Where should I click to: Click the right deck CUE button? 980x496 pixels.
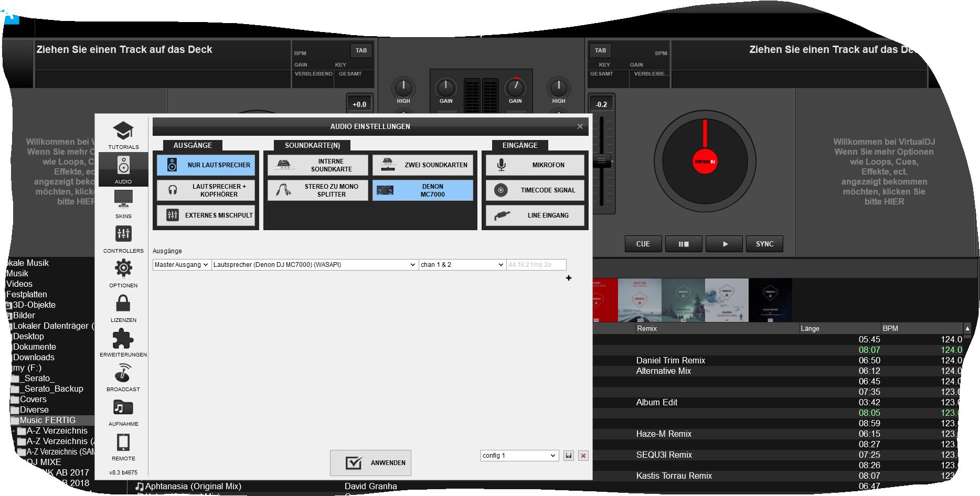pyautogui.click(x=643, y=244)
